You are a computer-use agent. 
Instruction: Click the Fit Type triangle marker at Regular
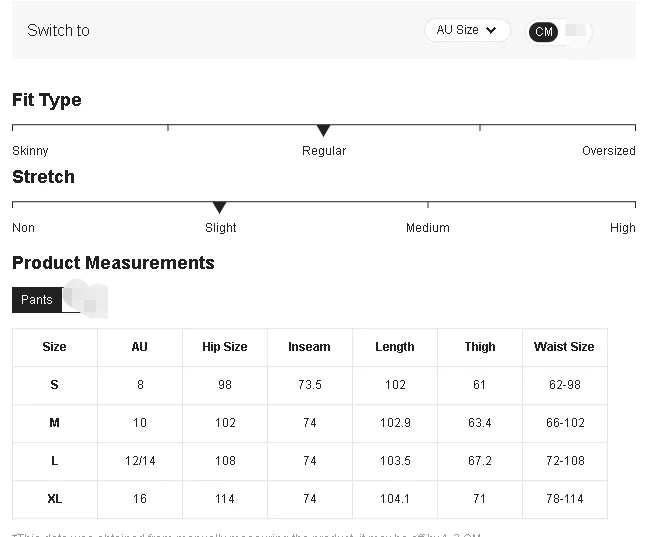pos(323,131)
